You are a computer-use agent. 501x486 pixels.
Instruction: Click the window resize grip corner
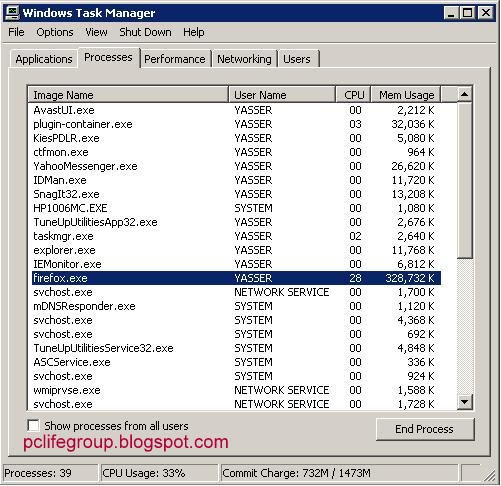489,475
